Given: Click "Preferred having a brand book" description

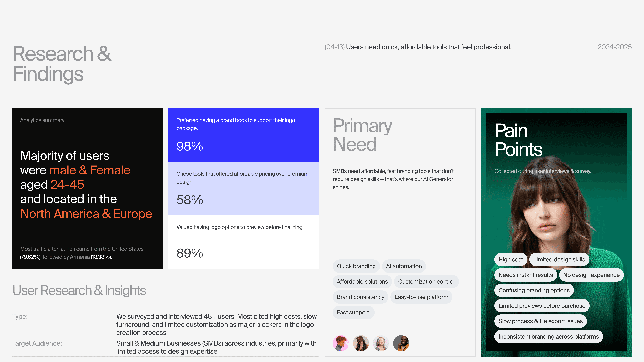Looking at the screenshot, I should 236,124.
